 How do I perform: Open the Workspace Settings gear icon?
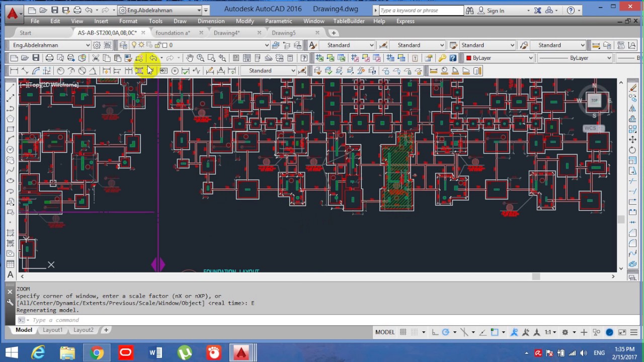click(x=97, y=45)
